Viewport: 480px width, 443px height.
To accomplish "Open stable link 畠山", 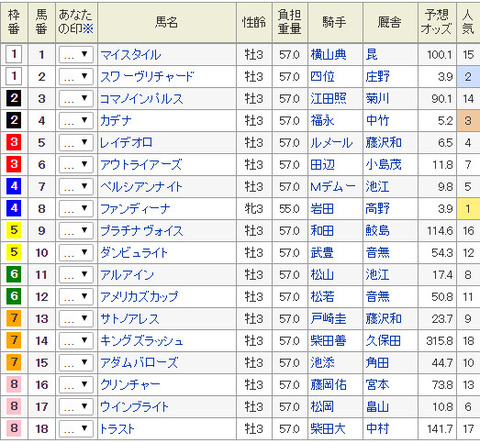I will [x=378, y=407].
